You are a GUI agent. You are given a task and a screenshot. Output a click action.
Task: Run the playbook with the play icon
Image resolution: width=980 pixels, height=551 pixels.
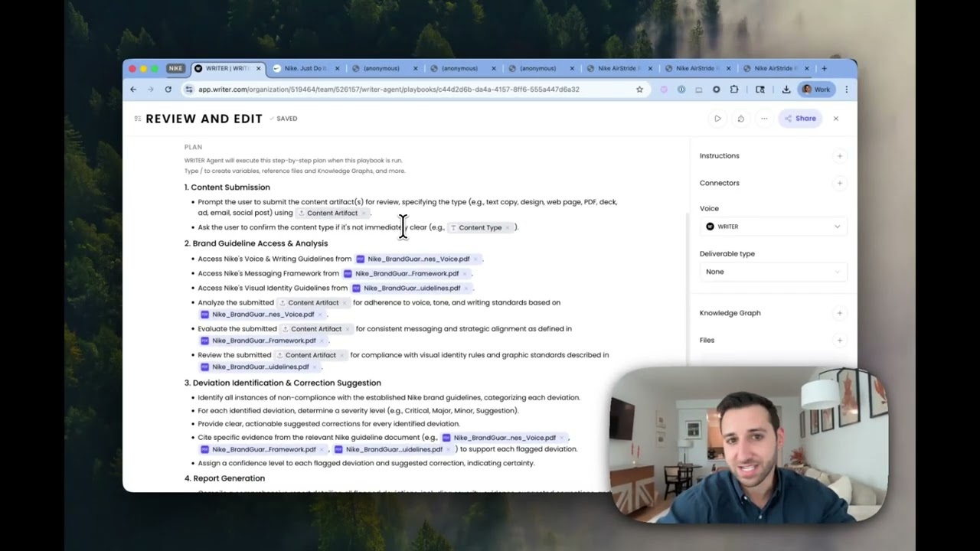click(717, 119)
